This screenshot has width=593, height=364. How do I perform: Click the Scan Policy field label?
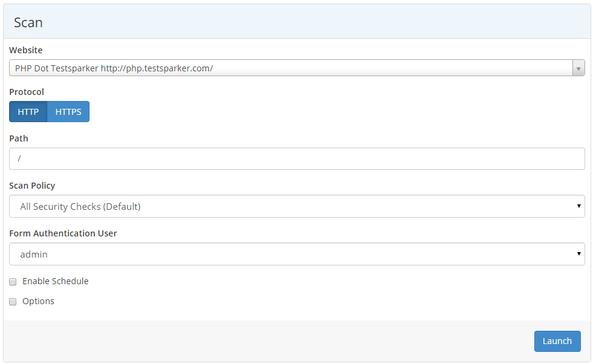tap(32, 186)
